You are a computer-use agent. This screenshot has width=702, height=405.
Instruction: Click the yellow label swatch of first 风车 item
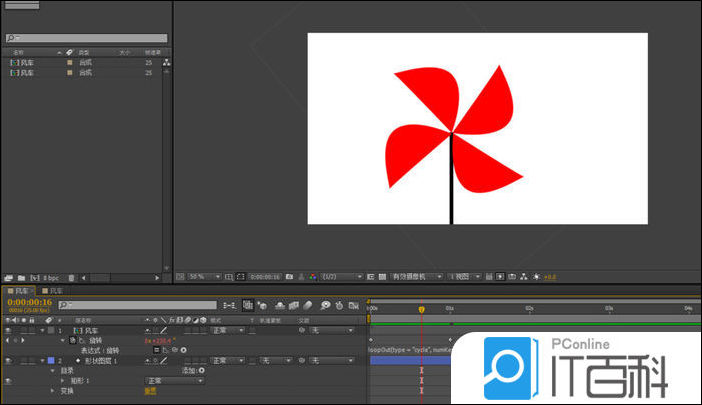coord(69,62)
